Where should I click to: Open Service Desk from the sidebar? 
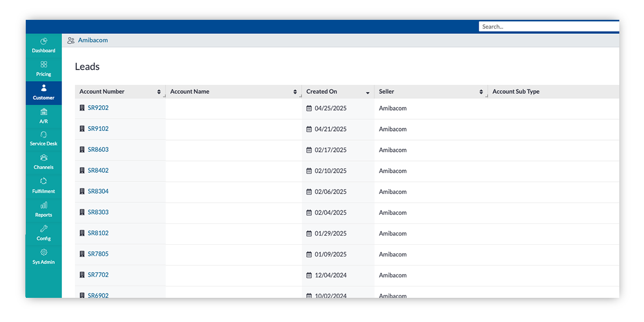[x=43, y=138]
